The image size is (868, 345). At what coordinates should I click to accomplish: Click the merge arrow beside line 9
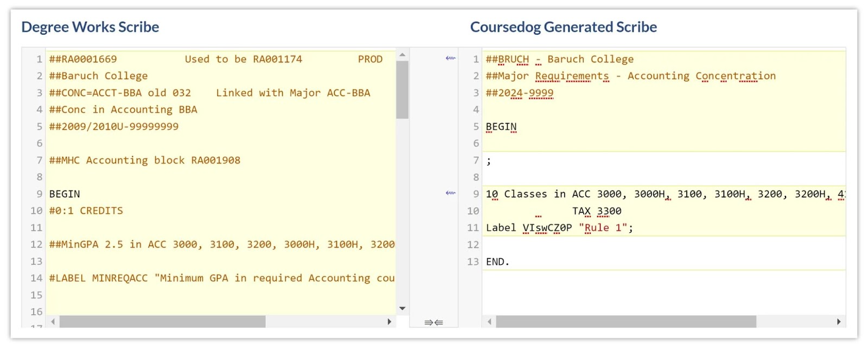click(450, 193)
